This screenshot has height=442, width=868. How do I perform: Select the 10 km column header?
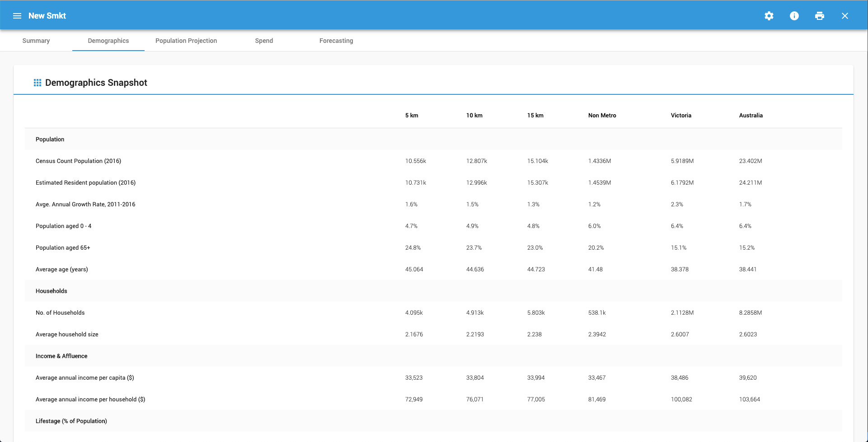pos(474,116)
